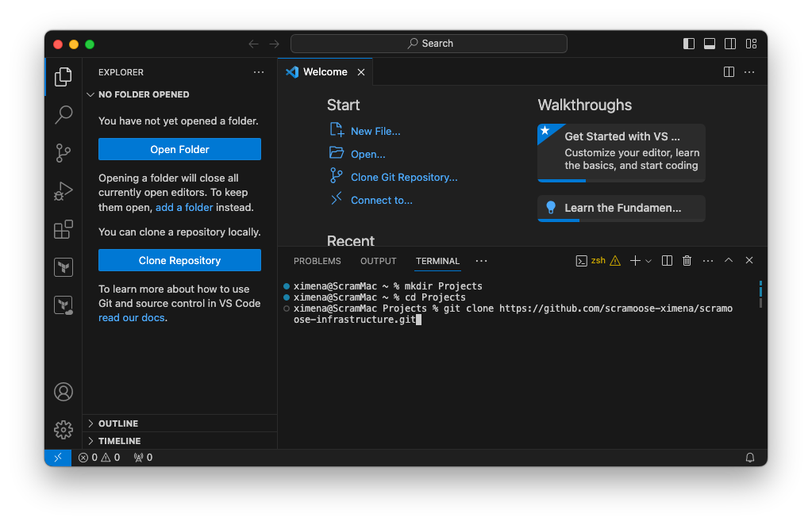Choose Clone Git Repository... under Start
Viewport: 812px width, 525px height.
pyautogui.click(x=404, y=178)
